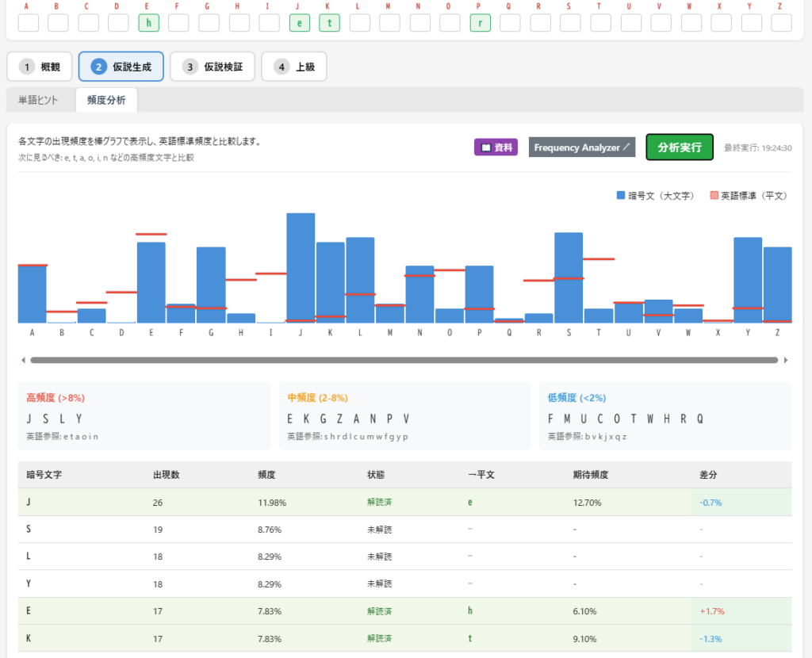Image resolution: width=812 pixels, height=658 pixels.
Task: Click the mapping box under letter A
Action: pos(28,23)
